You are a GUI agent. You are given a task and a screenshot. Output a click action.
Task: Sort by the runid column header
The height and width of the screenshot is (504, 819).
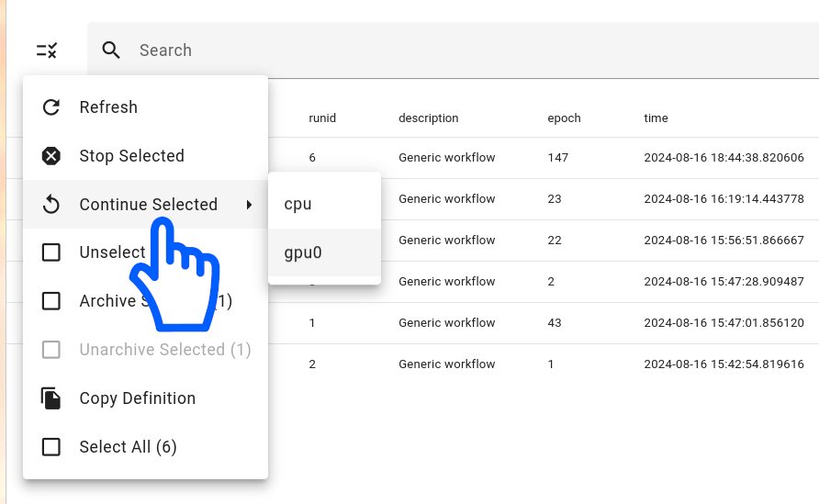[x=322, y=118]
